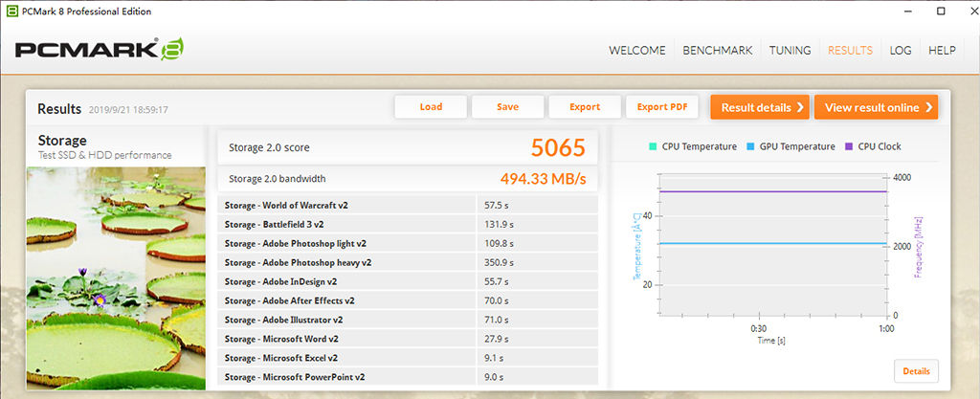This screenshot has width=980, height=399.
Task: Save the benchmark result
Action: click(x=507, y=107)
